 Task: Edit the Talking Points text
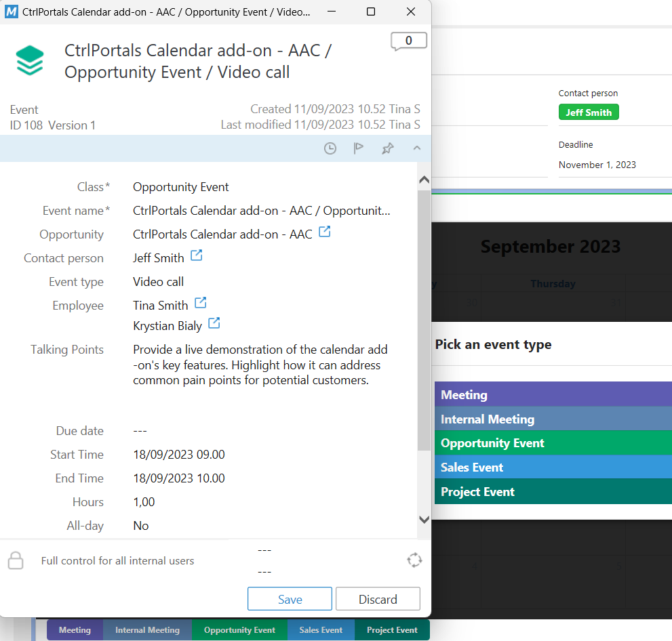[x=260, y=365]
